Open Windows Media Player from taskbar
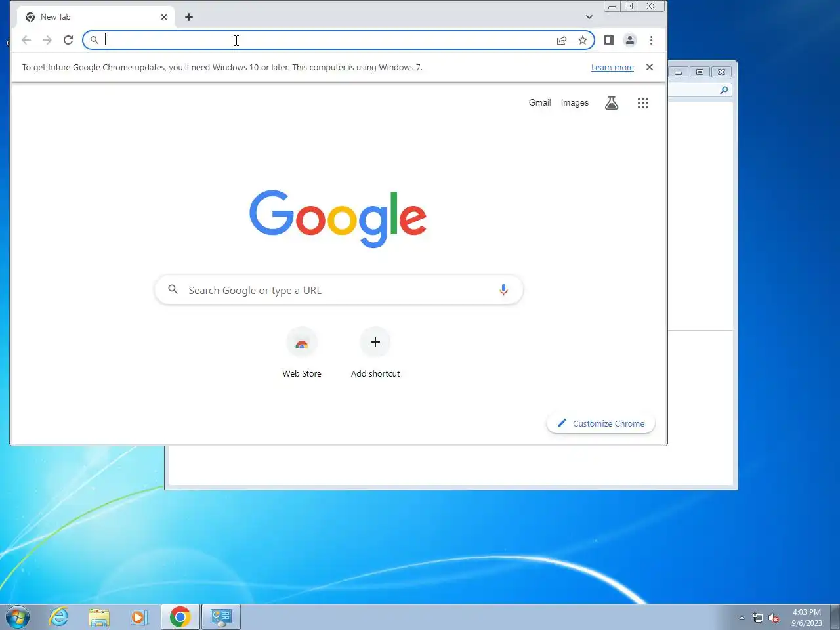This screenshot has width=840, height=630. (139, 617)
